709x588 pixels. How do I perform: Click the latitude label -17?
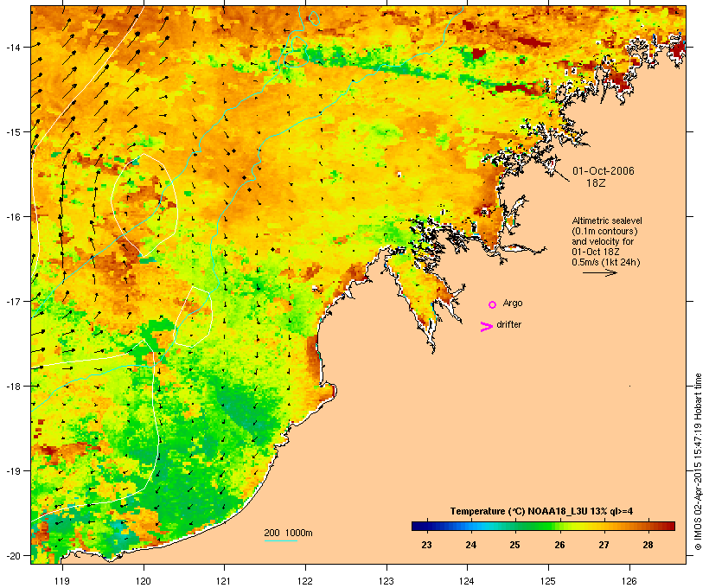click(x=12, y=301)
